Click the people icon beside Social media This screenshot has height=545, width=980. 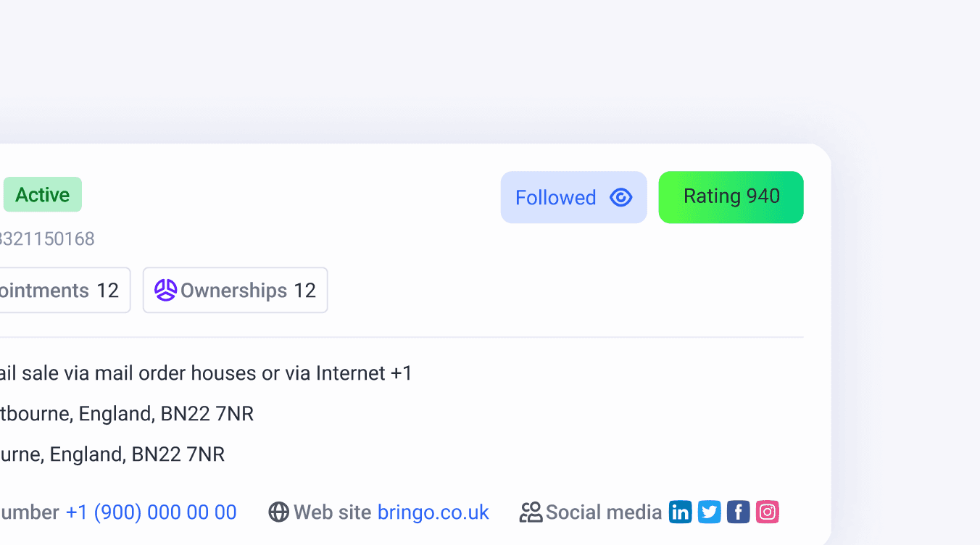pos(531,512)
